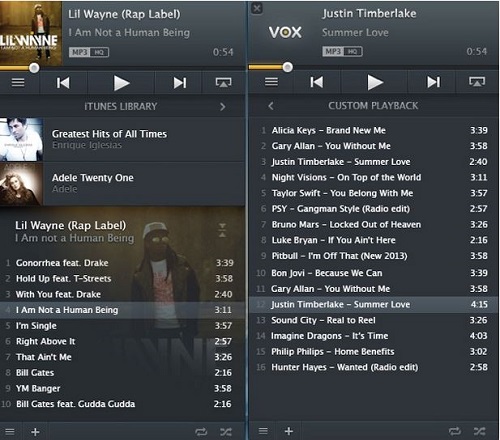This screenshot has height=440, width=500.
Task: Click the Lil Wayne album art thumbnail
Action: click(31, 33)
